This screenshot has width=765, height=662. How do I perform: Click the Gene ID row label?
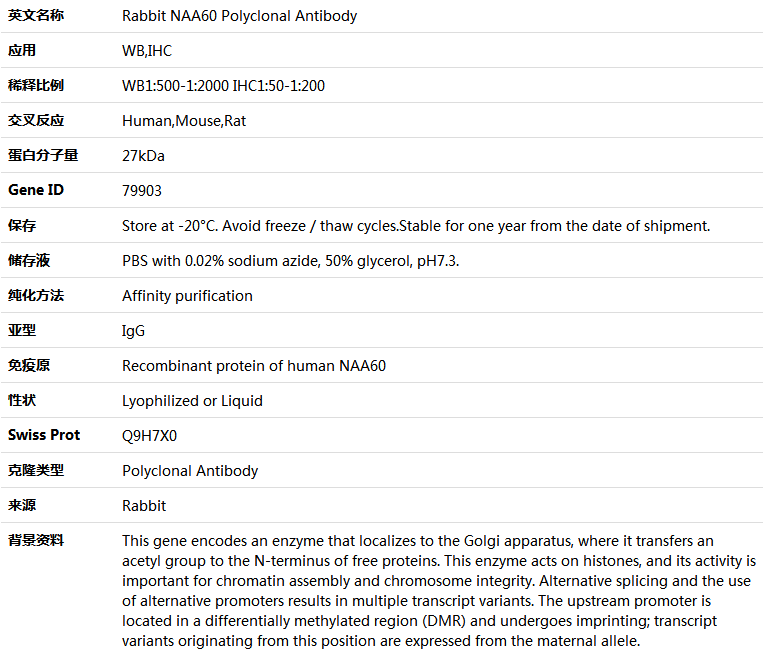(36, 190)
